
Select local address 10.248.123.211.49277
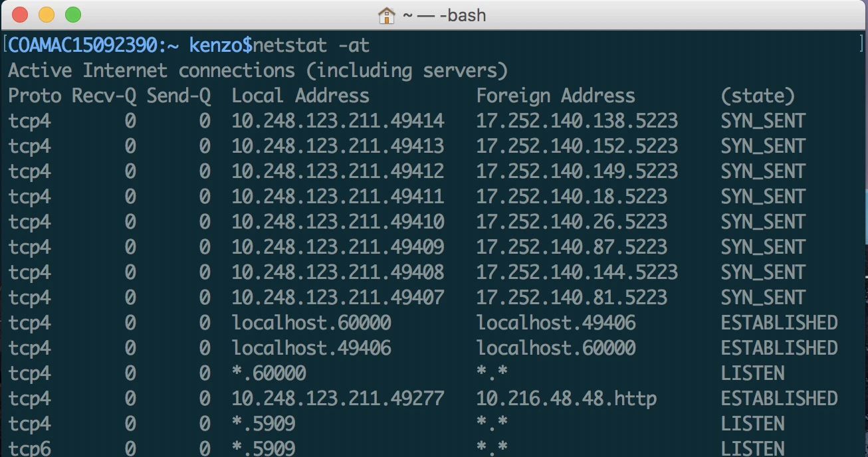point(338,399)
